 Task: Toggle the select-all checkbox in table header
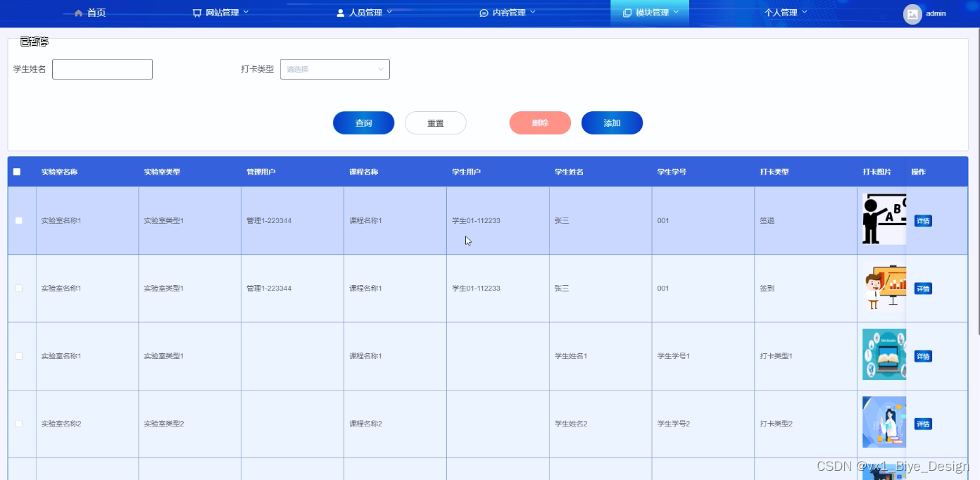click(x=17, y=172)
